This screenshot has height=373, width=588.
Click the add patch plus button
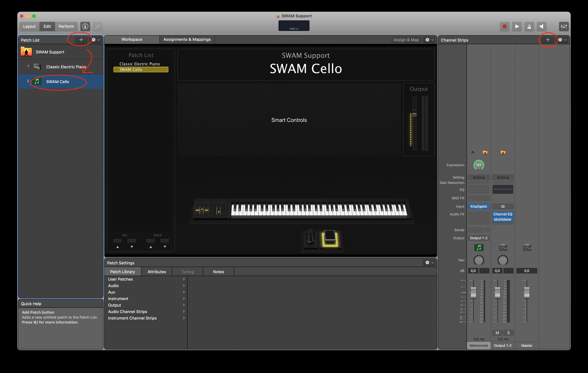(x=81, y=40)
